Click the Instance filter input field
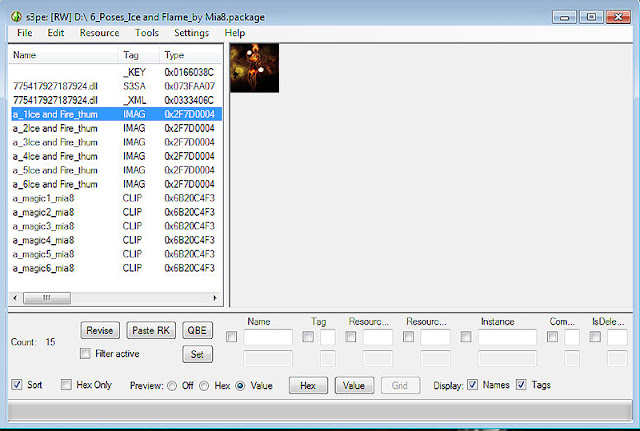The width and height of the screenshot is (640, 431). tap(507, 337)
